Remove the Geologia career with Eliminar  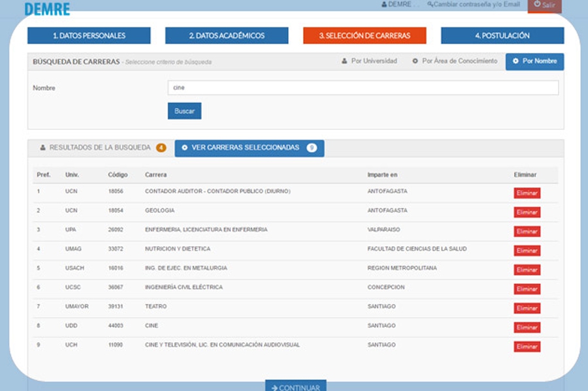coord(527,212)
